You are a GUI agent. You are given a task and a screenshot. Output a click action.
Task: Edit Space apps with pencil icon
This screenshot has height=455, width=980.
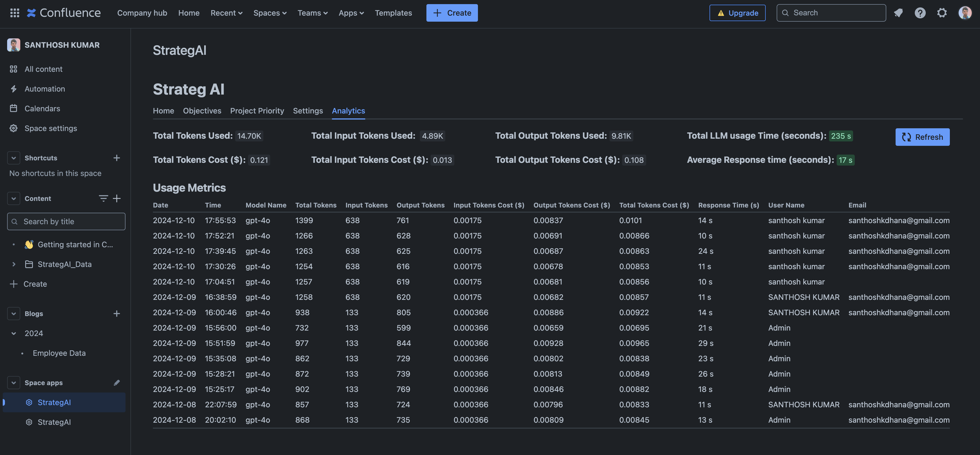(117, 383)
